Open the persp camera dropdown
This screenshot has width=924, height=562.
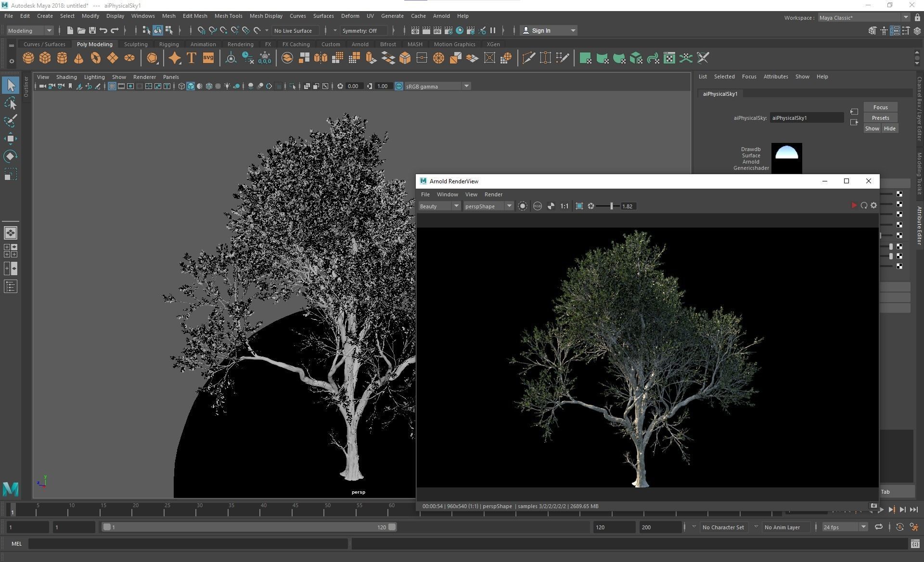[488, 206]
